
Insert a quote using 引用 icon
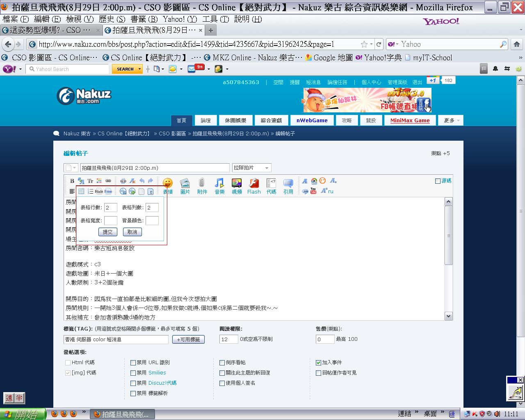tap(288, 185)
